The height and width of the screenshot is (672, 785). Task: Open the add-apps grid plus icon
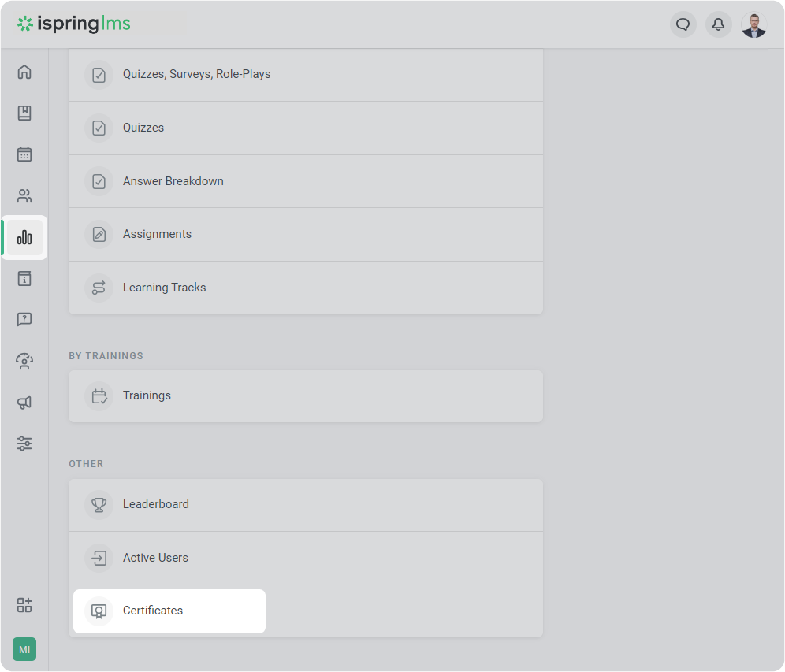(24, 605)
